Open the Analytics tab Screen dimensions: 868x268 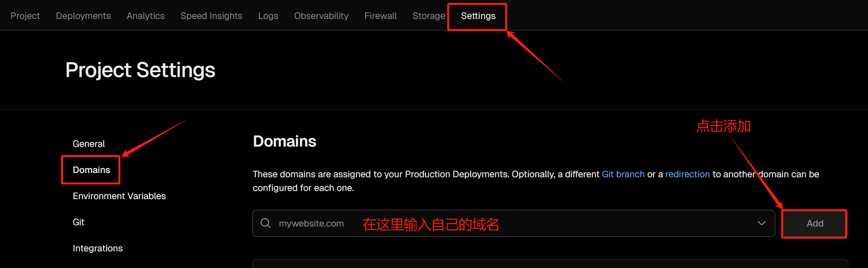[145, 16]
